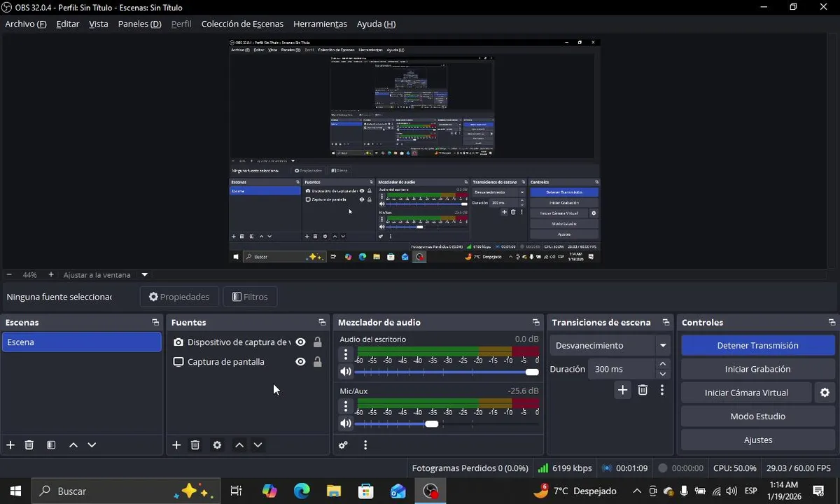Click Iniciar Cámara Virtual button
Viewport: 840px width, 504px height.
(x=746, y=393)
